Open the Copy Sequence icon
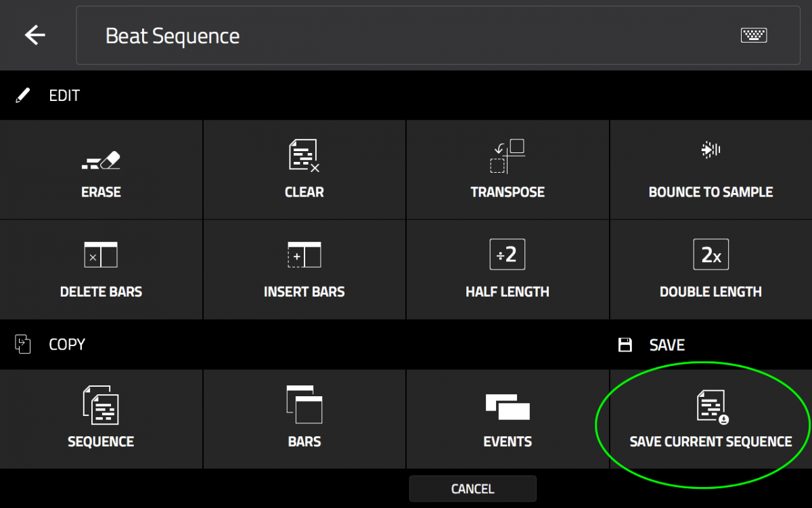Viewport: 812px width, 508px height. tap(101, 404)
